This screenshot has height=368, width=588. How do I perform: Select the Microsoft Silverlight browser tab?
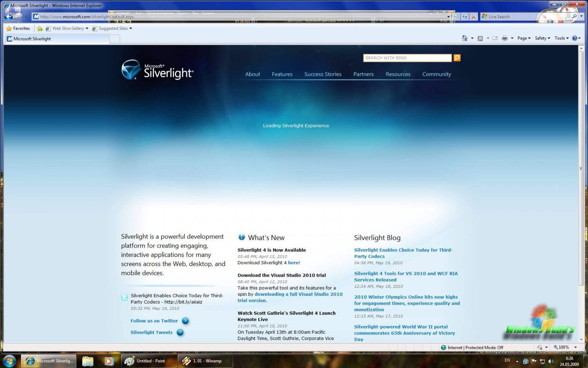click(x=57, y=39)
